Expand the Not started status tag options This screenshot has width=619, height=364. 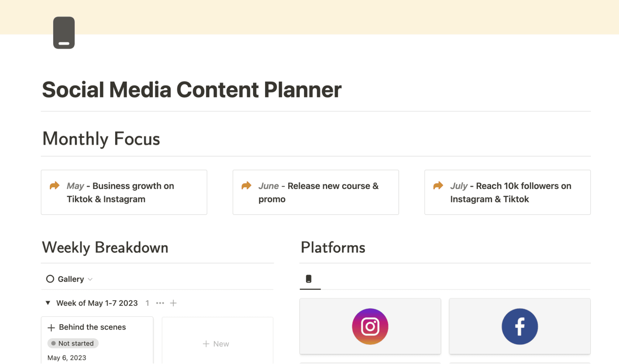[x=72, y=343]
